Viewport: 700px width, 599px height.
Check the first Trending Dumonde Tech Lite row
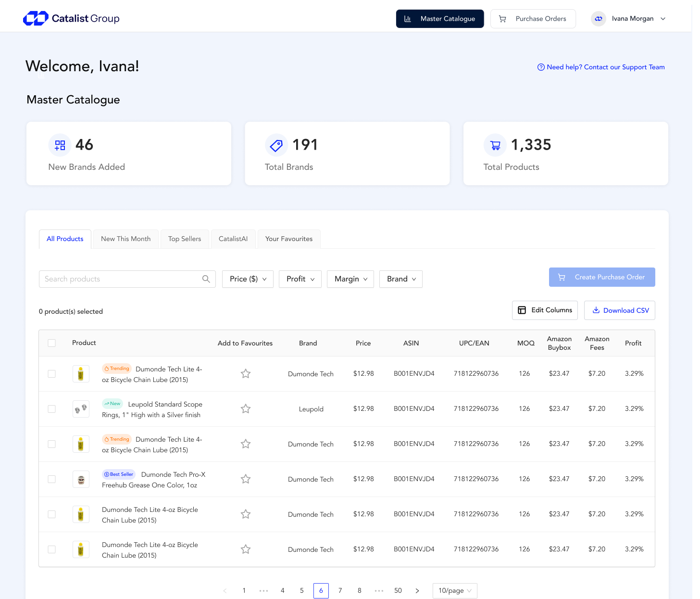[52, 374]
